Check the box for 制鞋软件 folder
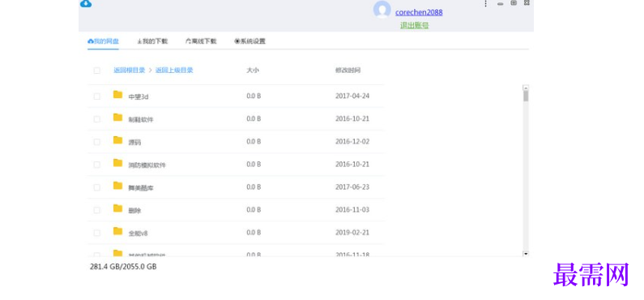 pyautogui.click(x=97, y=119)
